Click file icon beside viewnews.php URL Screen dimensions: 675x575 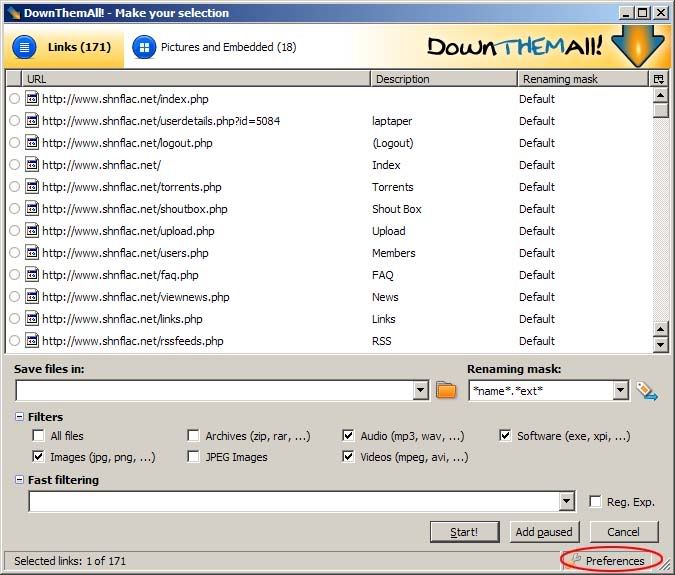(x=31, y=297)
